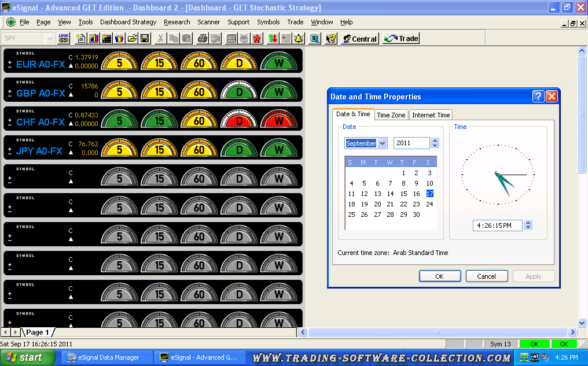
Task: Click the alert bell toolbar icon
Action: (299, 39)
